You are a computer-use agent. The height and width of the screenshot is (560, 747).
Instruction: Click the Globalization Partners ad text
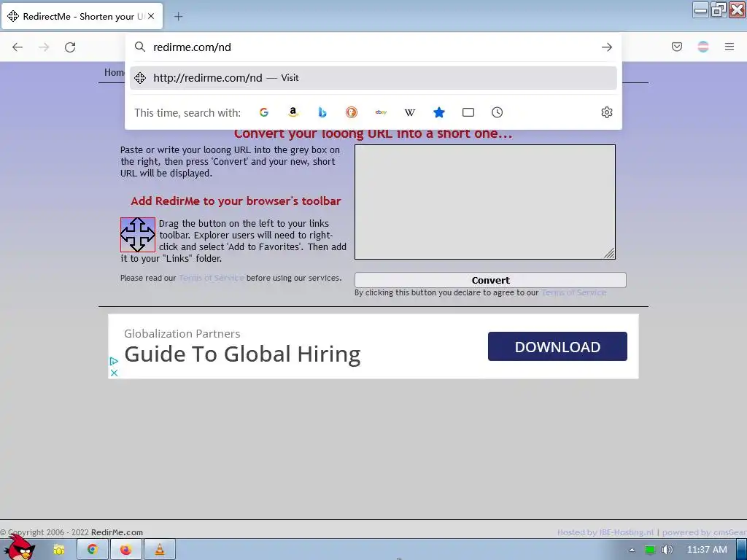(182, 334)
